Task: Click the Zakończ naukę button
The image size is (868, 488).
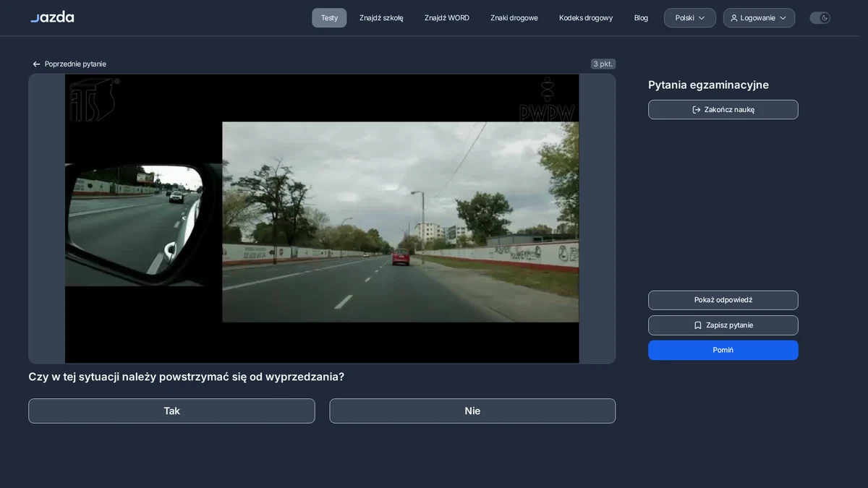Action: [723, 110]
